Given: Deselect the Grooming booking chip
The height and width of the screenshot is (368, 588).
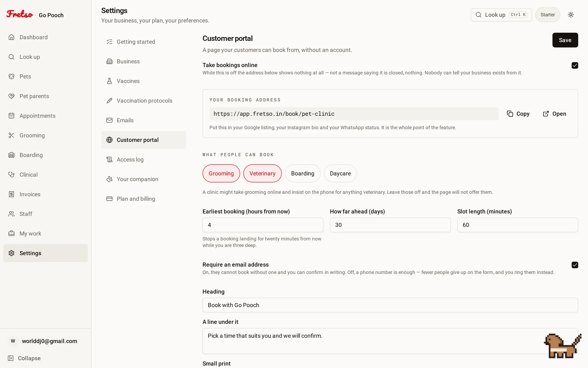Looking at the screenshot, I should click(x=221, y=173).
